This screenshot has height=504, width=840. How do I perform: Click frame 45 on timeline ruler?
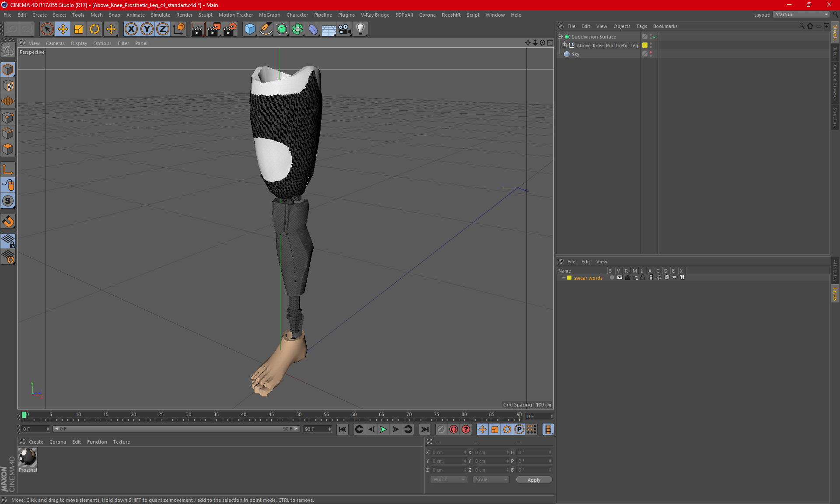[x=271, y=415]
